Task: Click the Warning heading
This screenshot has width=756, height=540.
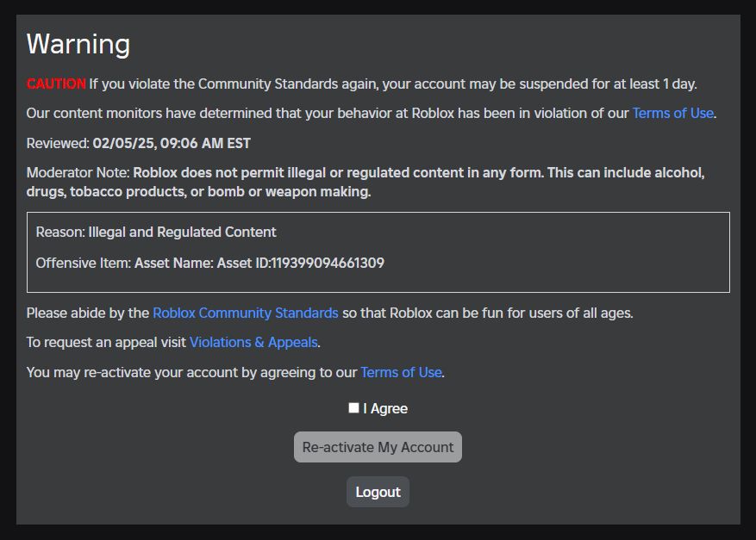Action: (x=78, y=44)
